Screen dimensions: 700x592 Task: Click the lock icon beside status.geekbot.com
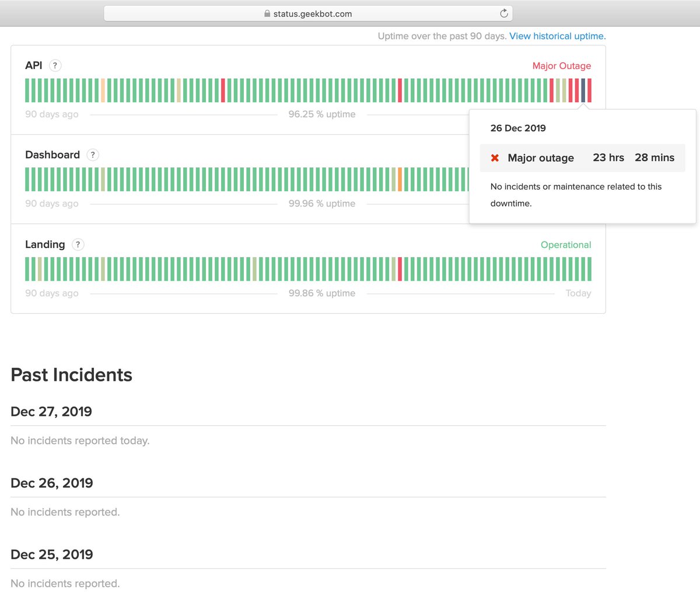pos(267,13)
